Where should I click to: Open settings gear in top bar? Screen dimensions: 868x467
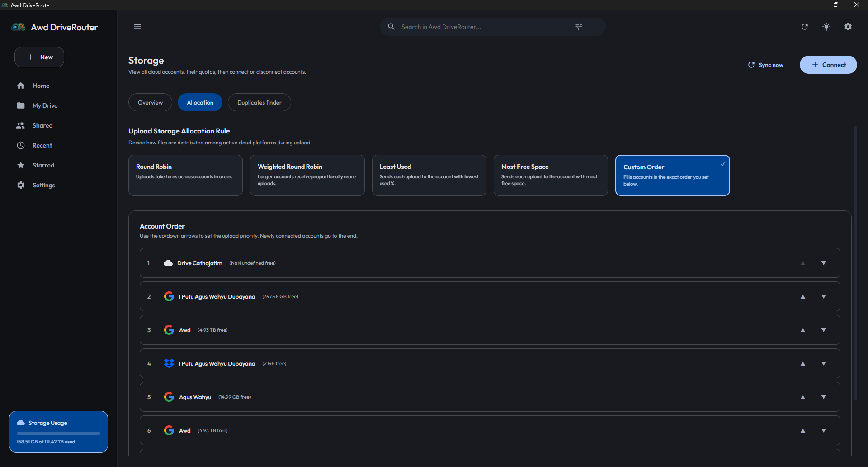tap(848, 27)
